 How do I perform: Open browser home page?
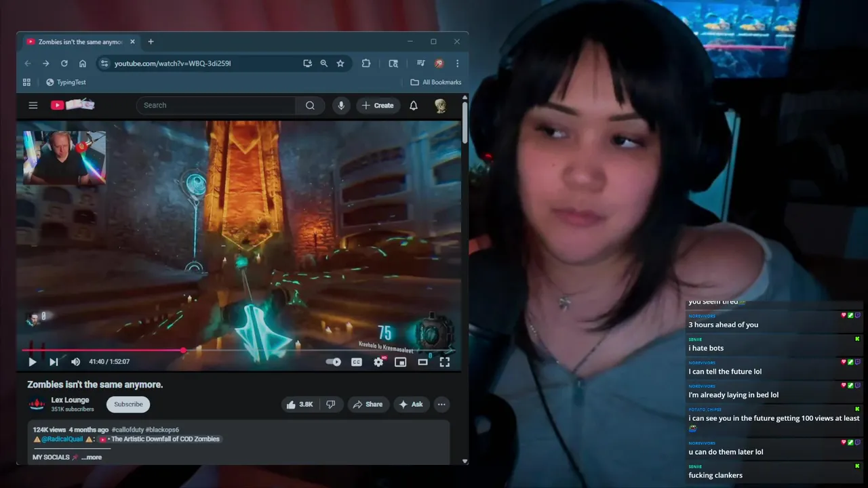click(83, 63)
